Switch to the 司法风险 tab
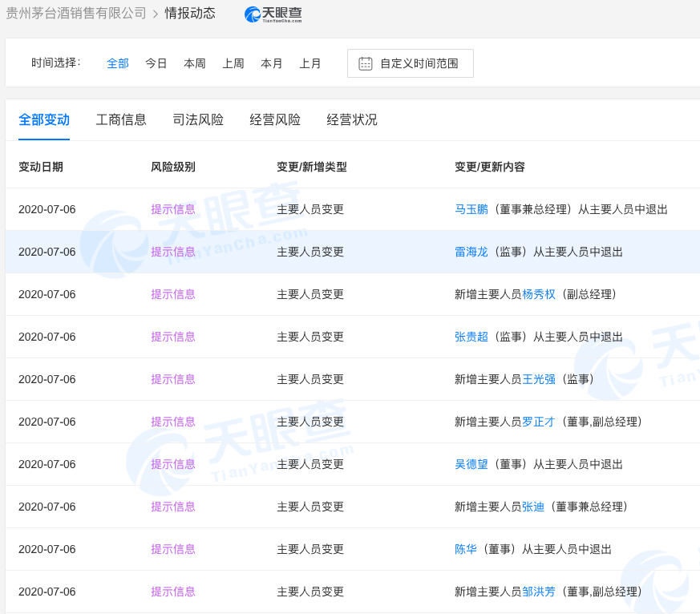This screenshot has width=700, height=614. coord(197,119)
